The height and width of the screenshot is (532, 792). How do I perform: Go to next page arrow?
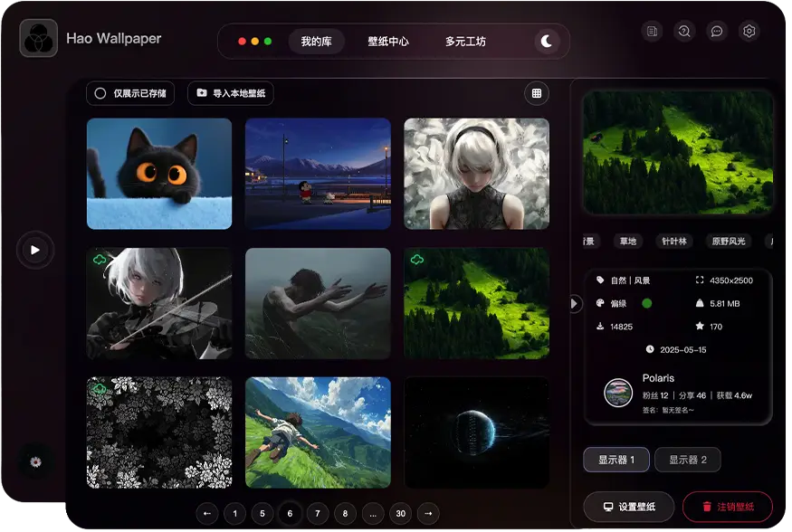tap(428, 514)
